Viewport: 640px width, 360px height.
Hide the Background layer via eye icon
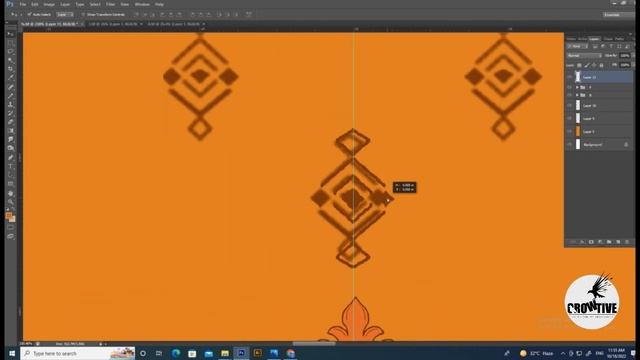point(569,144)
